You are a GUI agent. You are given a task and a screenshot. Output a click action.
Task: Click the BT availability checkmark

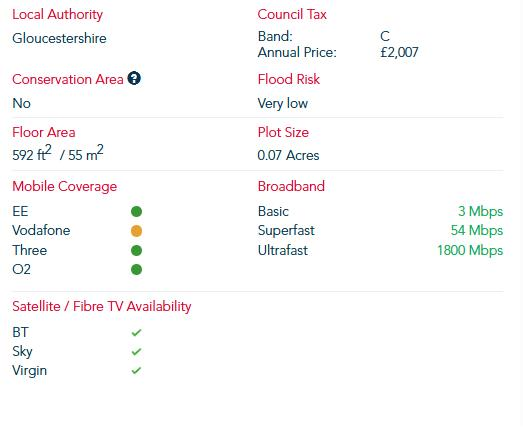[x=136, y=332]
